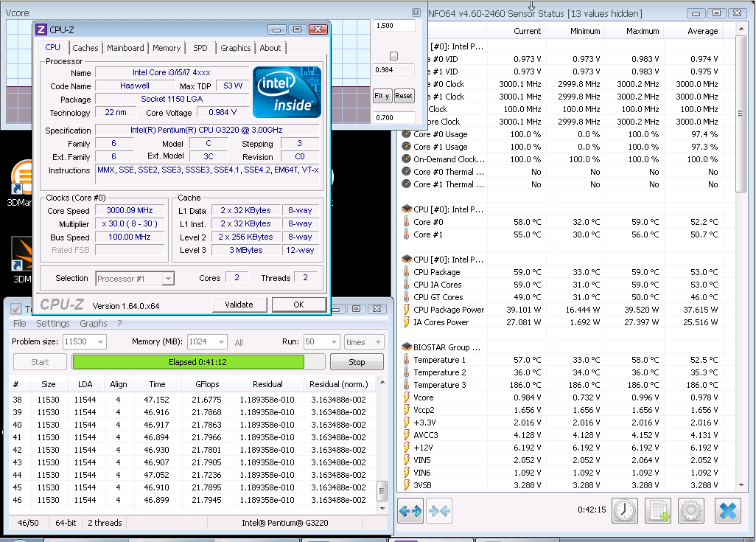The image size is (756, 542).
Task: Select result row number 46
Action: [192, 500]
